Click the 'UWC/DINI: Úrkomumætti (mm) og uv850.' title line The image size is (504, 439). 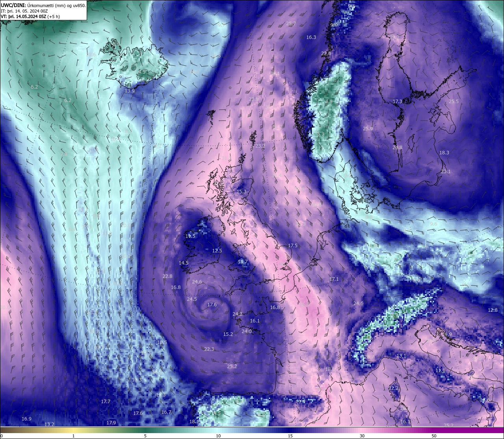click(43, 5)
